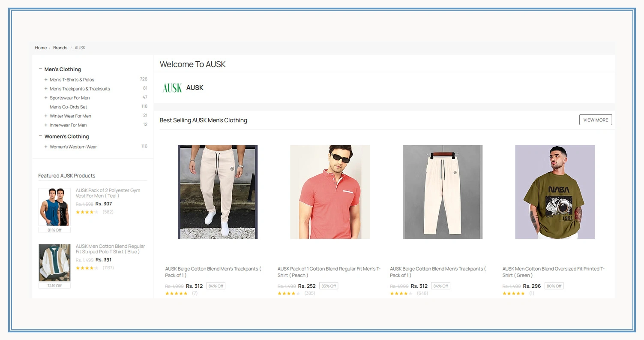Go to Home in breadcrumb
Image resolution: width=644 pixels, height=340 pixels.
tap(41, 48)
